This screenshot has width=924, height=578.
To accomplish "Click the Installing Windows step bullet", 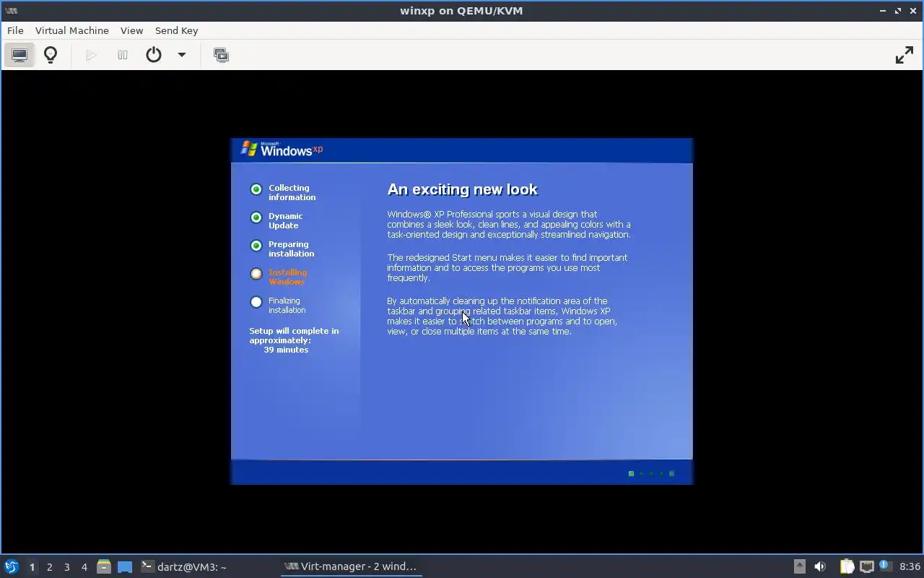I will 256,274.
